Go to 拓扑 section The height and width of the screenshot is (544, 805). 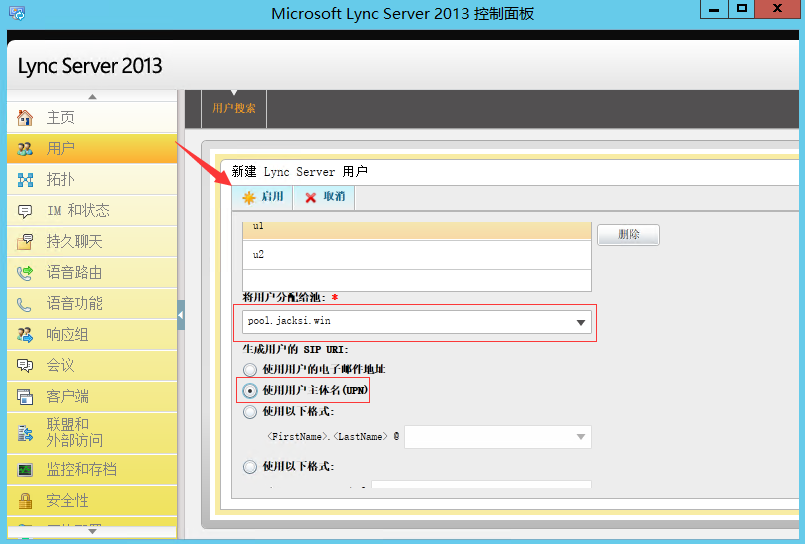click(92, 180)
